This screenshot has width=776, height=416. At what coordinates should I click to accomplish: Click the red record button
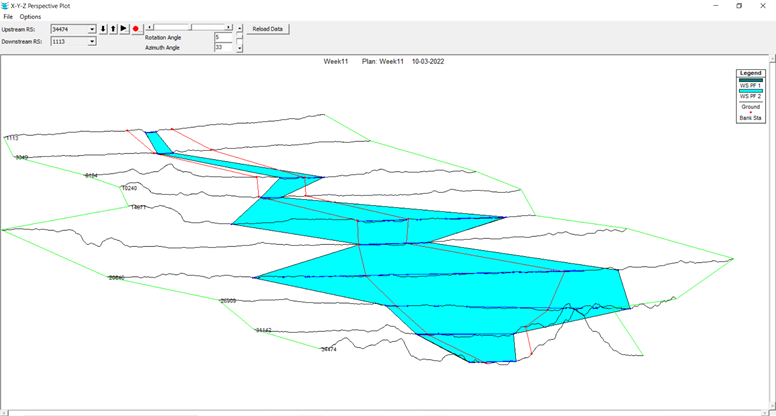[x=135, y=29]
